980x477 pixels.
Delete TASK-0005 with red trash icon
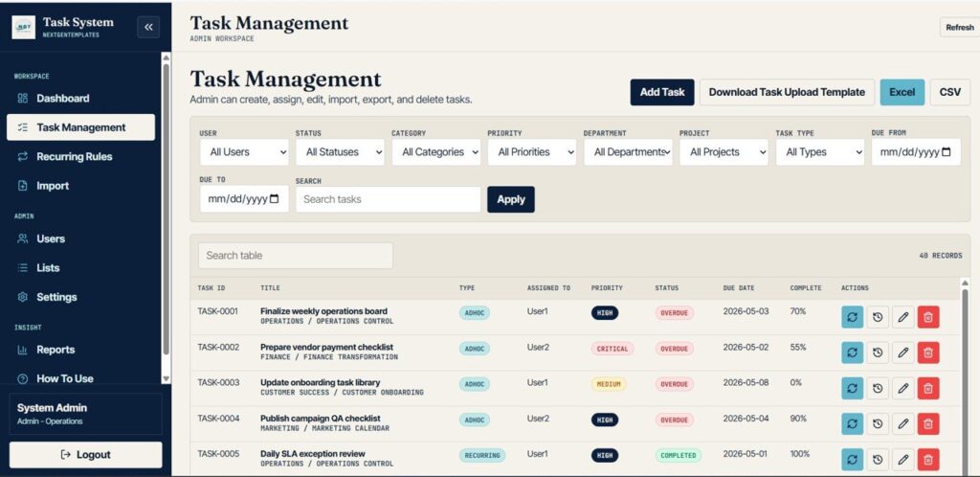(928, 460)
